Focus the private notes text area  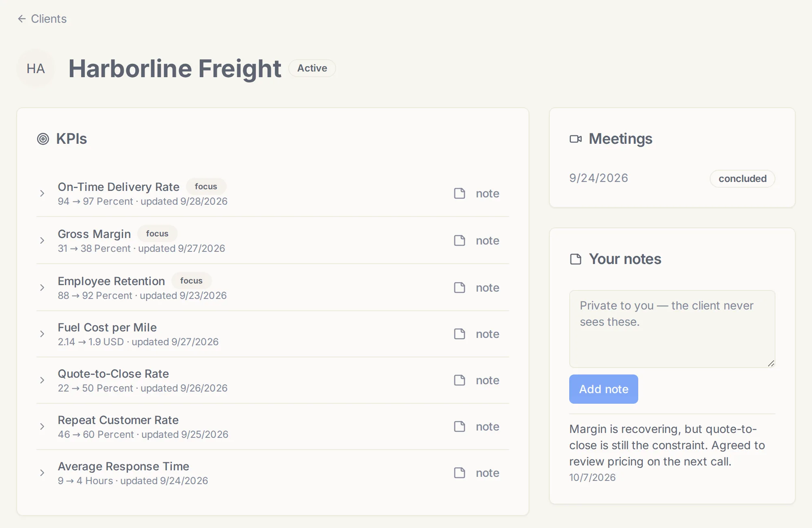tap(672, 329)
